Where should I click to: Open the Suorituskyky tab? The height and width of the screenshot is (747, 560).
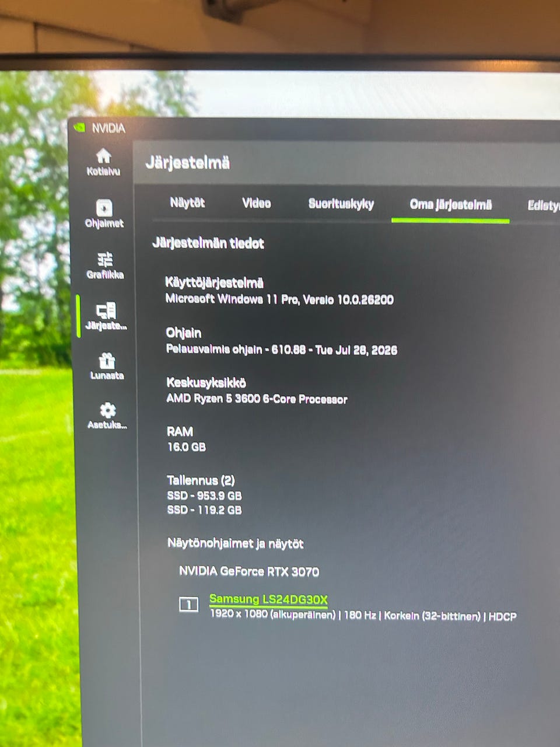341,204
